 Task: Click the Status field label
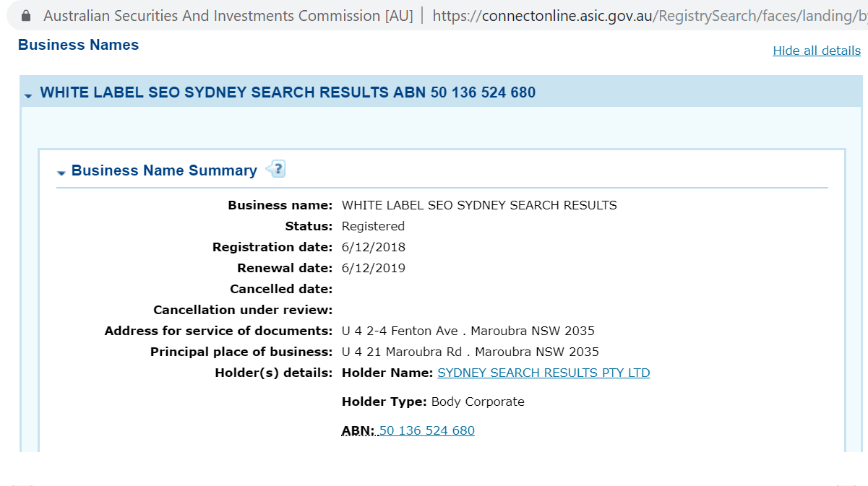point(309,226)
